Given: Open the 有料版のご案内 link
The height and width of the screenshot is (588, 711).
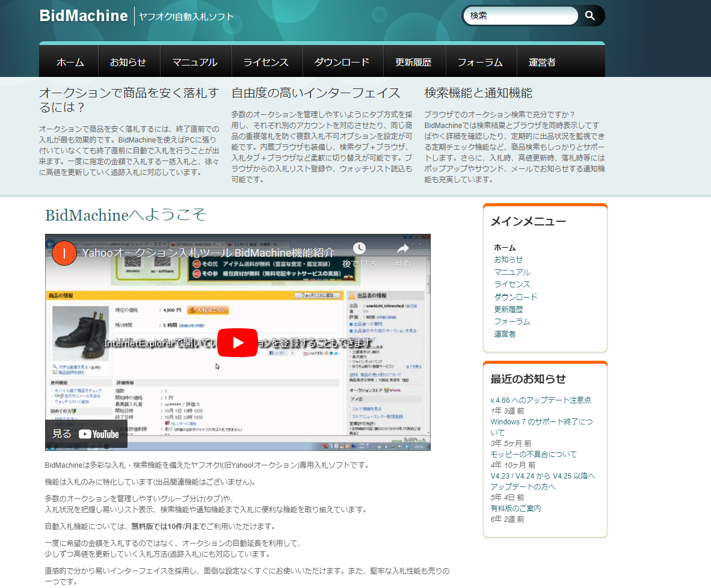Looking at the screenshot, I should click(516, 508).
